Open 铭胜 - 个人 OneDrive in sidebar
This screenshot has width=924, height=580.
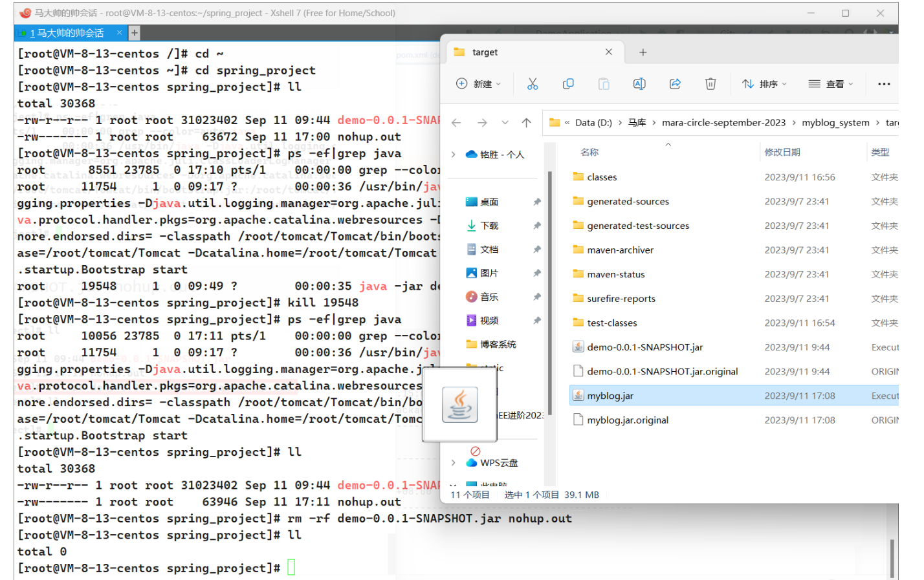click(495, 155)
